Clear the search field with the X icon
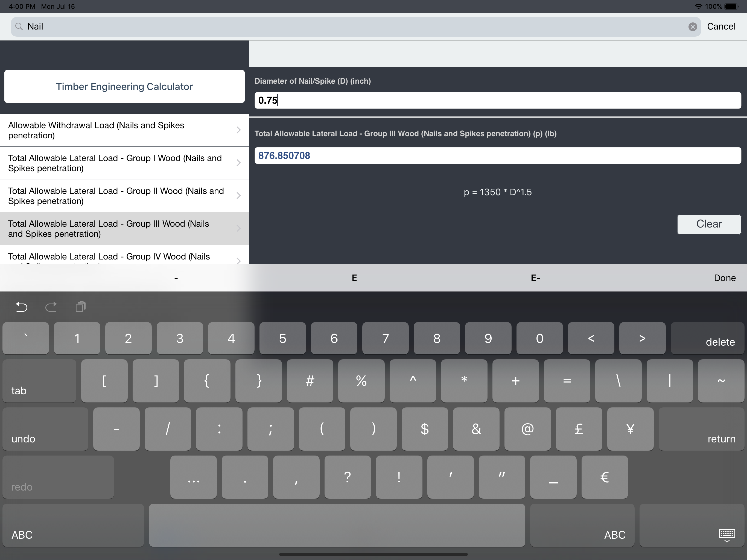Image resolution: width=747 pixels, height=560 pixels. tap(692, 27)
